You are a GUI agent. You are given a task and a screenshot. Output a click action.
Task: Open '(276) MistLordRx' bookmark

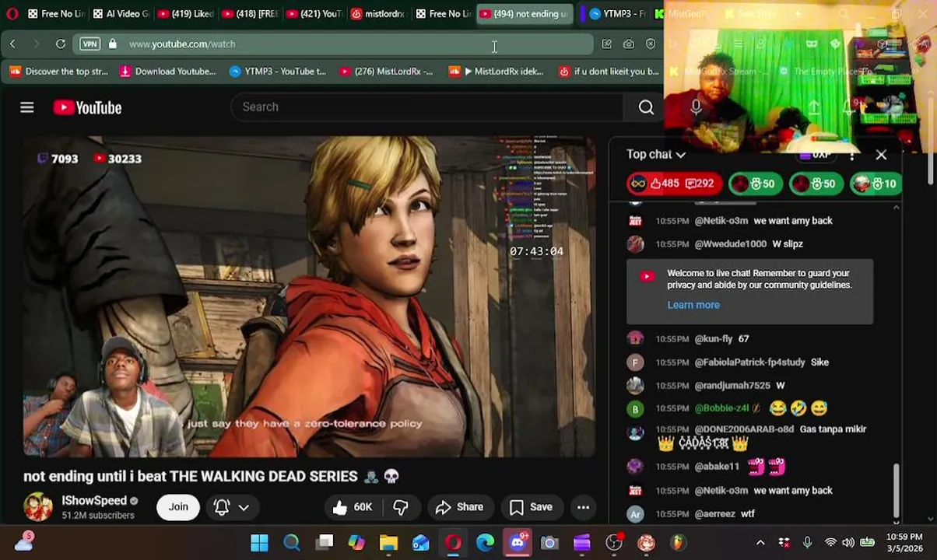[387, 72]
